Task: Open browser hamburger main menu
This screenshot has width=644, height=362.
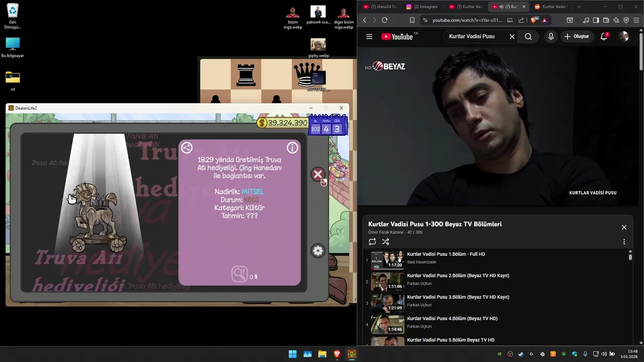Action: click(x=636, y=20)
